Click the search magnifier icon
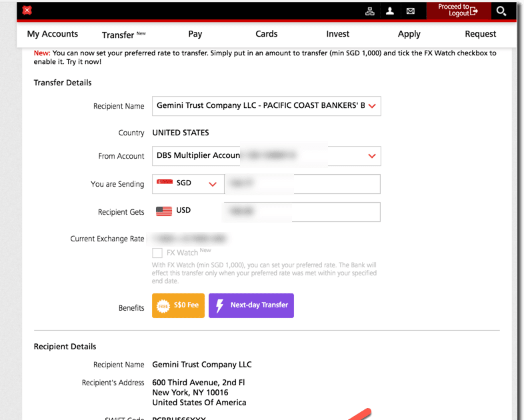This screenshot has width=524, height=420. (x=501, y=11)
